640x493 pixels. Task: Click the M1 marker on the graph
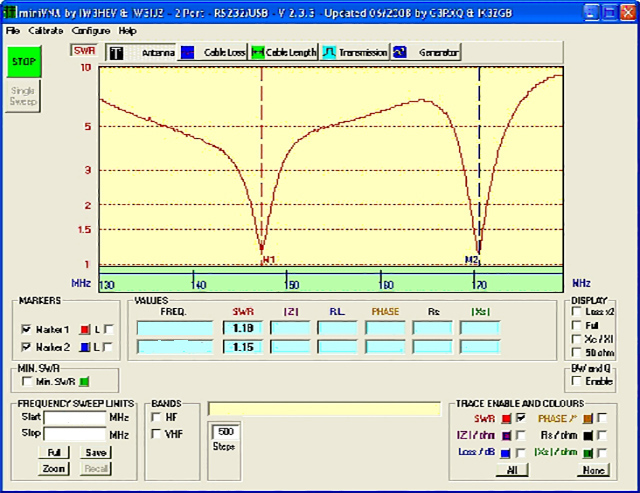coord(268,259)
